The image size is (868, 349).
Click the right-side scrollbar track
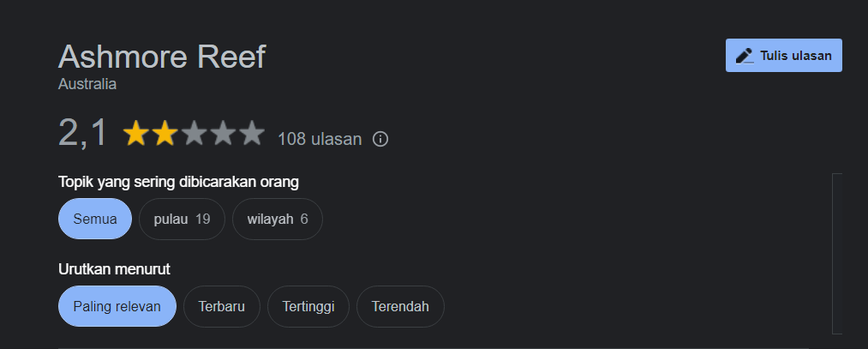(837, 253)
